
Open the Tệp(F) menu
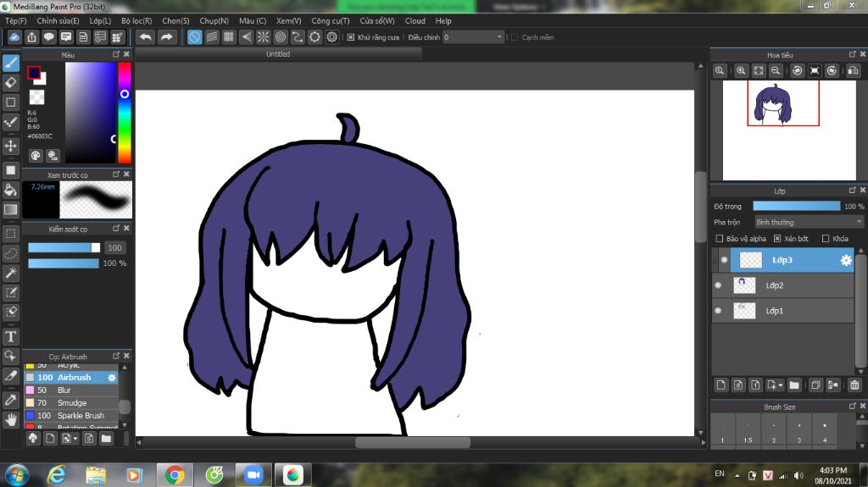16,21
